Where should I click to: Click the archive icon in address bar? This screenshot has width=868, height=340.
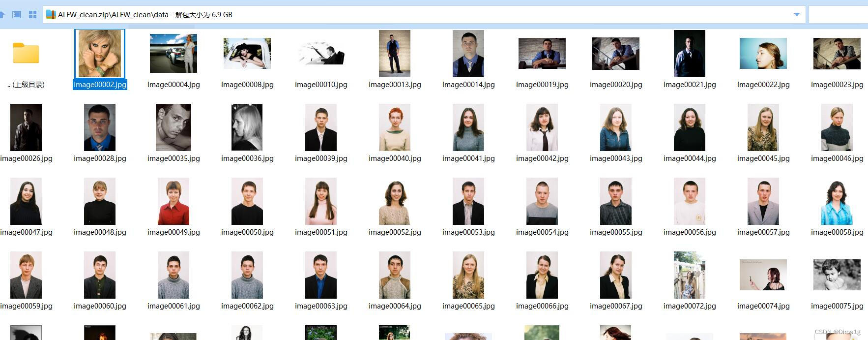pyautogui.click(x=51, y=15)
